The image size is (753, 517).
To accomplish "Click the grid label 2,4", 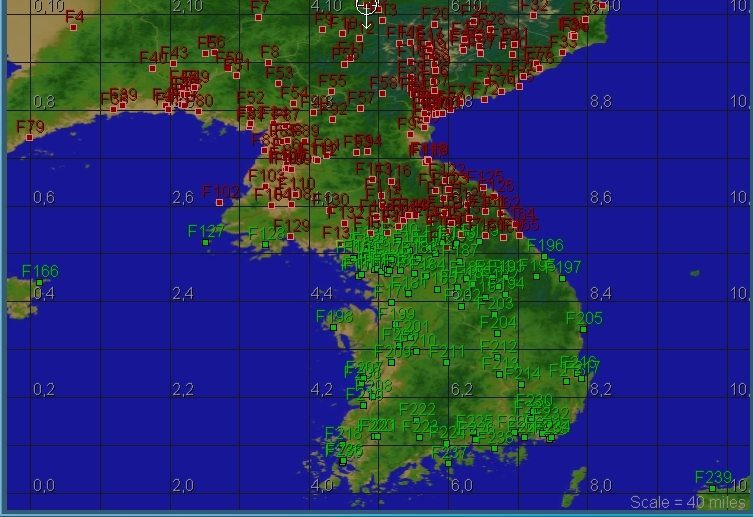I will click(x=183, y=293).
